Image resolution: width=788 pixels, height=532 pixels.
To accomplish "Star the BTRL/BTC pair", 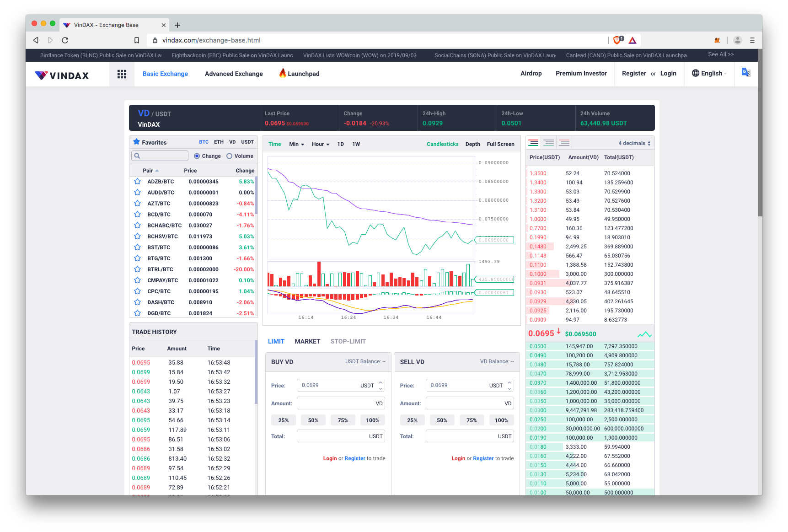I will coord(137,269).
